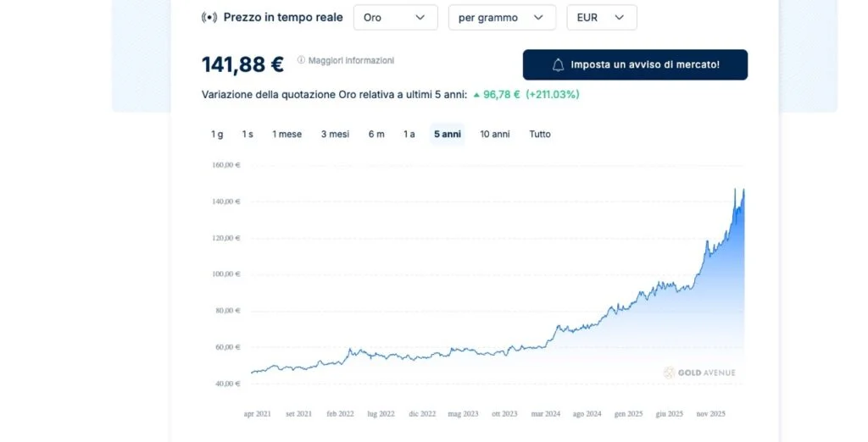Switch chart to 3 mesi range

click(x=335, y=135)
